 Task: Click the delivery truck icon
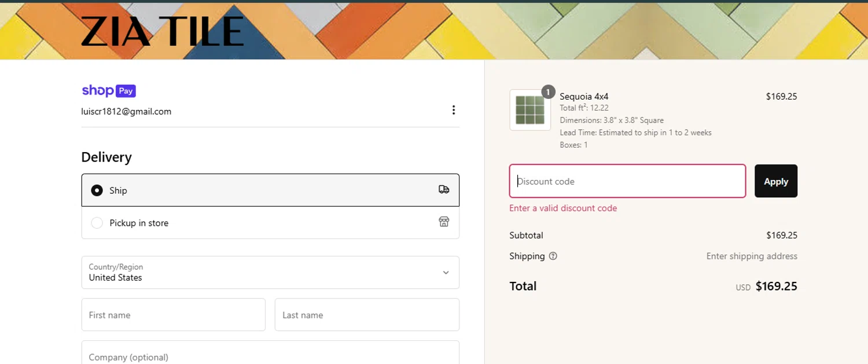pyautogui.click(x=444, y=189)
